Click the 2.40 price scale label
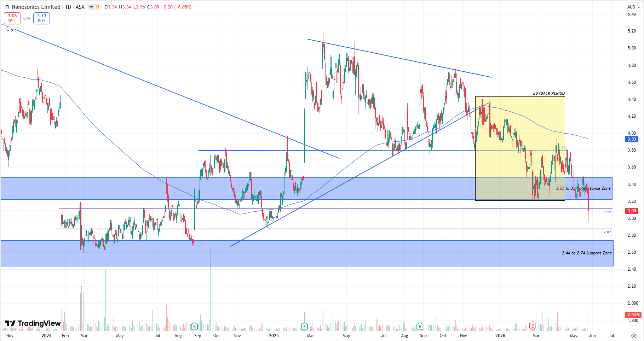 tap(632, 269)
